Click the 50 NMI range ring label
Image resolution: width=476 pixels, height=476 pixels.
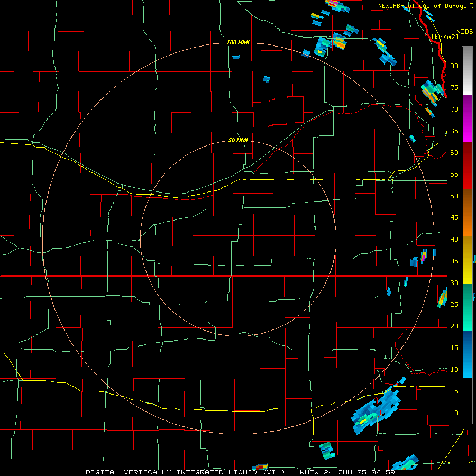[238, 140]
